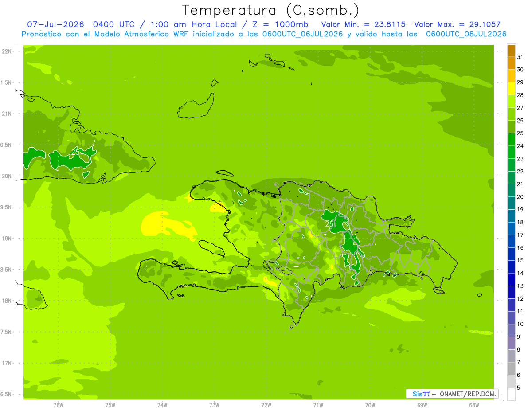The image size is (532, 411).
Task: Pick the purple legend band between 9 and 10
Action: pyautogui.click(x=511, y=330)
